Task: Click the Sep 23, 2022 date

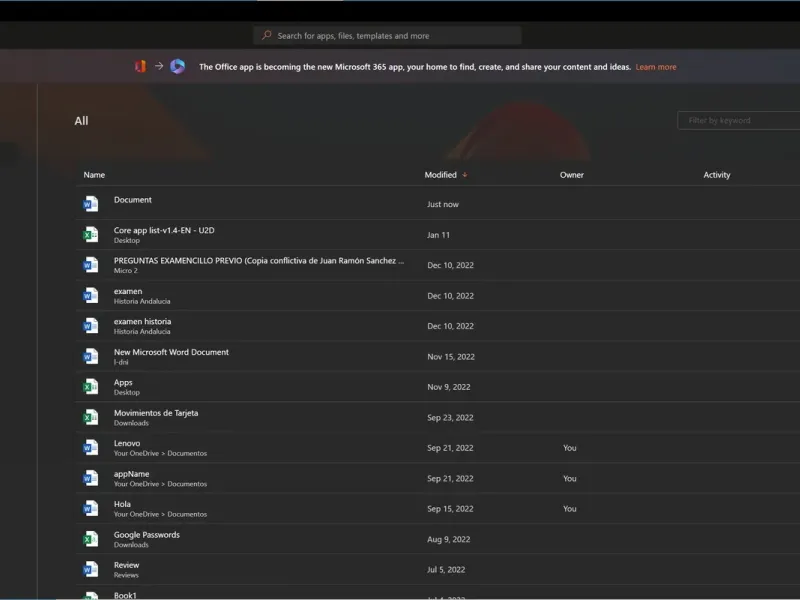Action: (x=451, y=417)
